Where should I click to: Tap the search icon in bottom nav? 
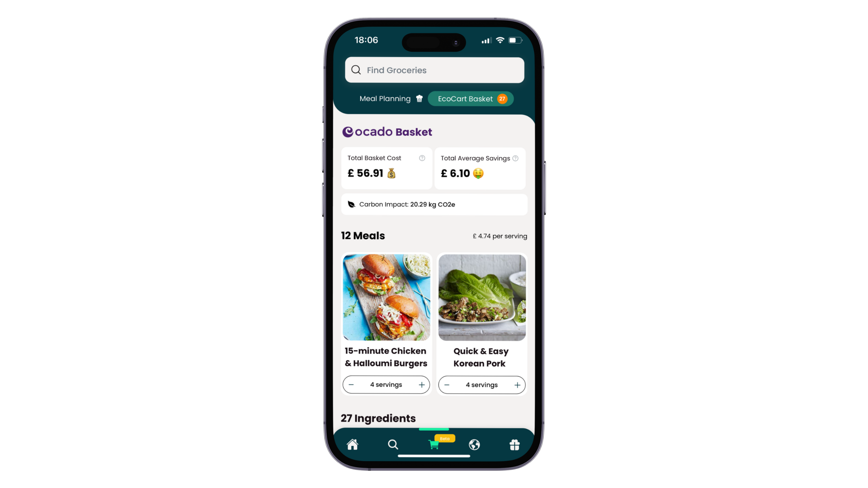point(393,445)
